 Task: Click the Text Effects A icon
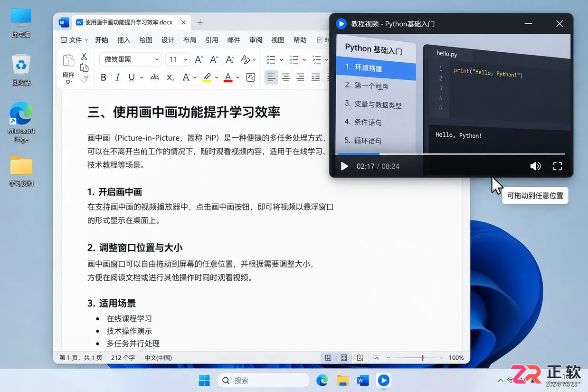tap(186, 77)
